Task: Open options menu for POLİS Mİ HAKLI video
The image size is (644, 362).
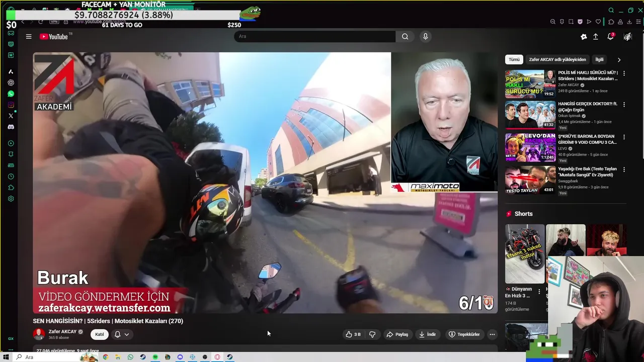Action: point(624,73)
